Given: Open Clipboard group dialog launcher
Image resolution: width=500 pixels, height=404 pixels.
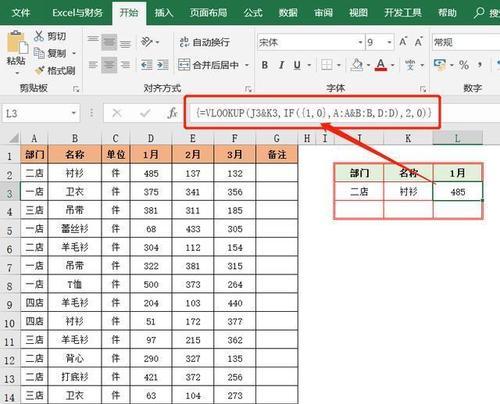Looking at the screenshot, I should [76, 89].
